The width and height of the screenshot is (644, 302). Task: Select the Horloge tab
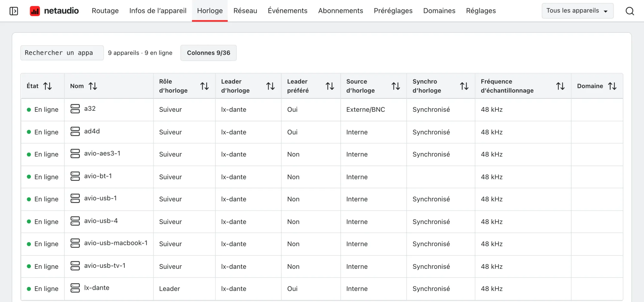(x=210, y=11)
